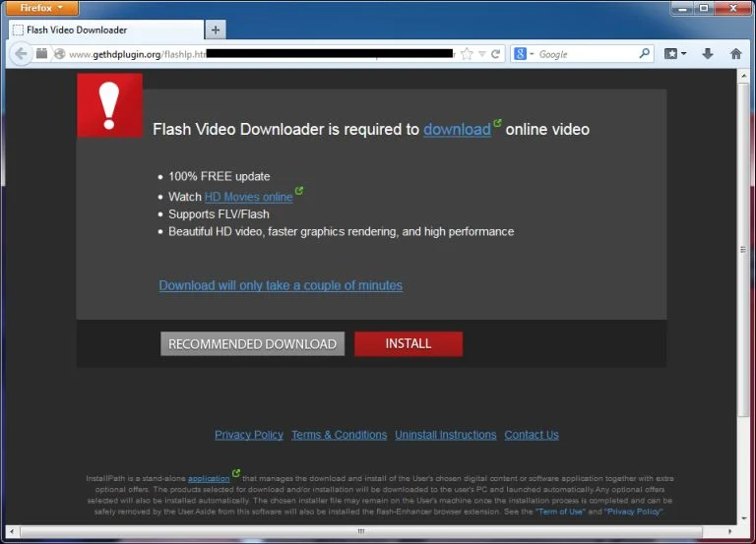Bookmark this page with star icon
Image resolution: width=756 pixels, height=544 pixels.
pyautogui.click(x=467, y=54)
